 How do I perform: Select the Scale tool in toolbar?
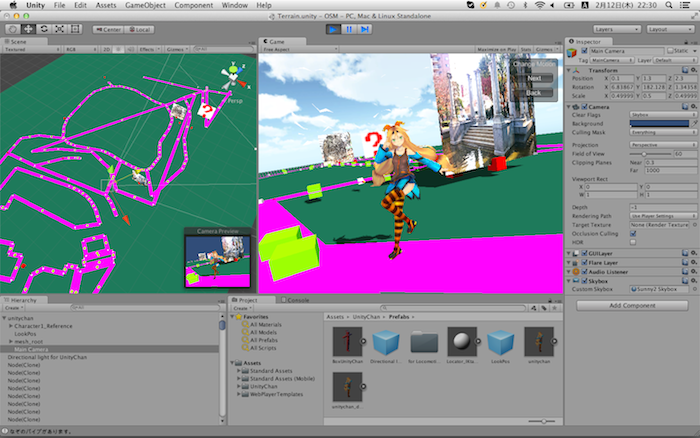point(59,29)
